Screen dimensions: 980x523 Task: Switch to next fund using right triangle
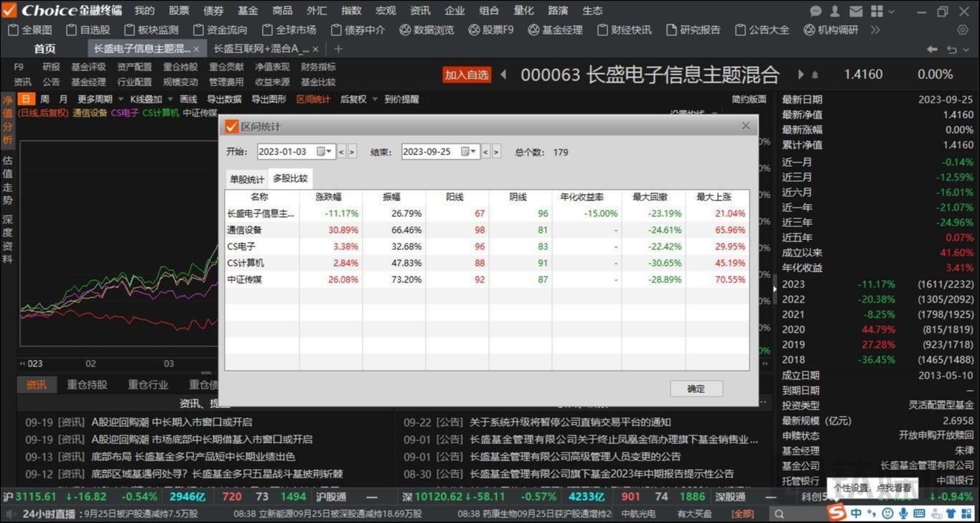coord(801,74)
